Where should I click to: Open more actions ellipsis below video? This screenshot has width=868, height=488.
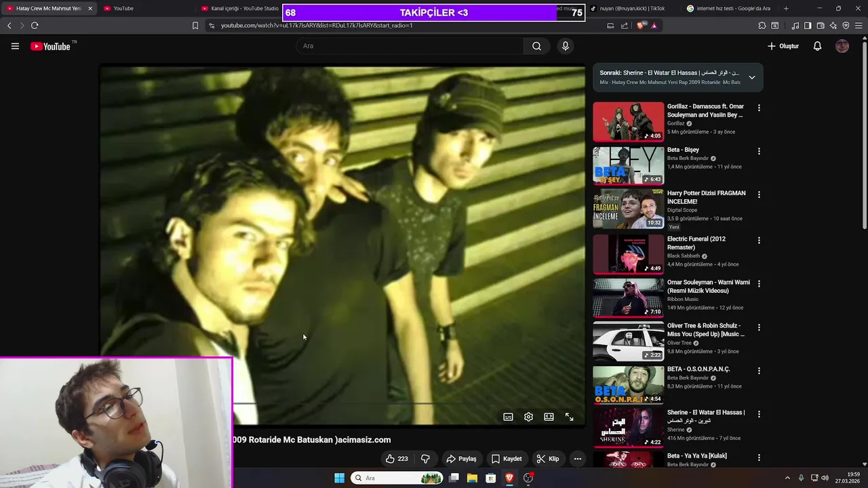578,459
